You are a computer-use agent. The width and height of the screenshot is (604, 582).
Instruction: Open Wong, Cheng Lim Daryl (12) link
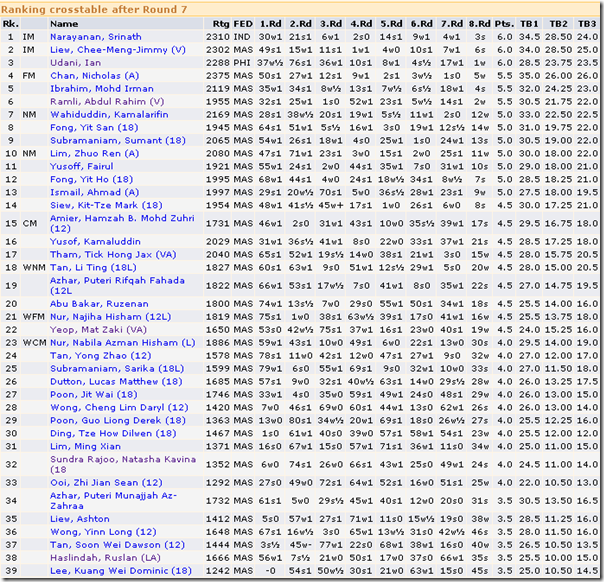pos(119,408)
